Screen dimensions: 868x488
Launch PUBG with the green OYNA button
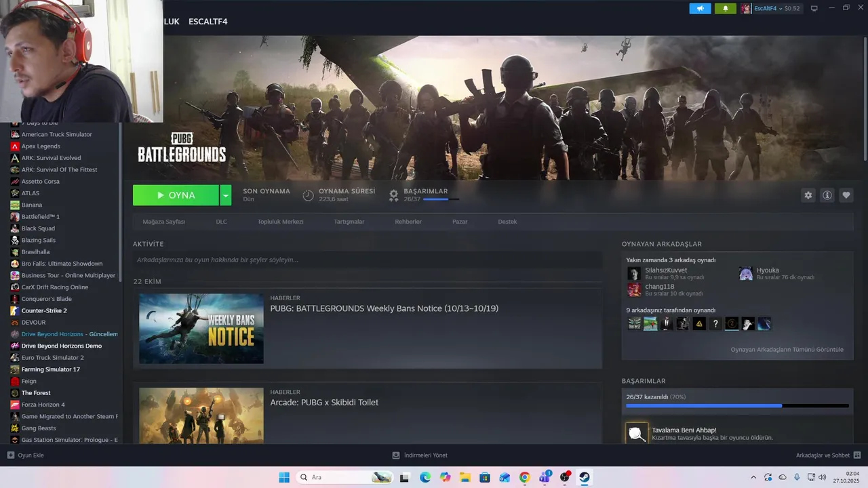[176, 195]
